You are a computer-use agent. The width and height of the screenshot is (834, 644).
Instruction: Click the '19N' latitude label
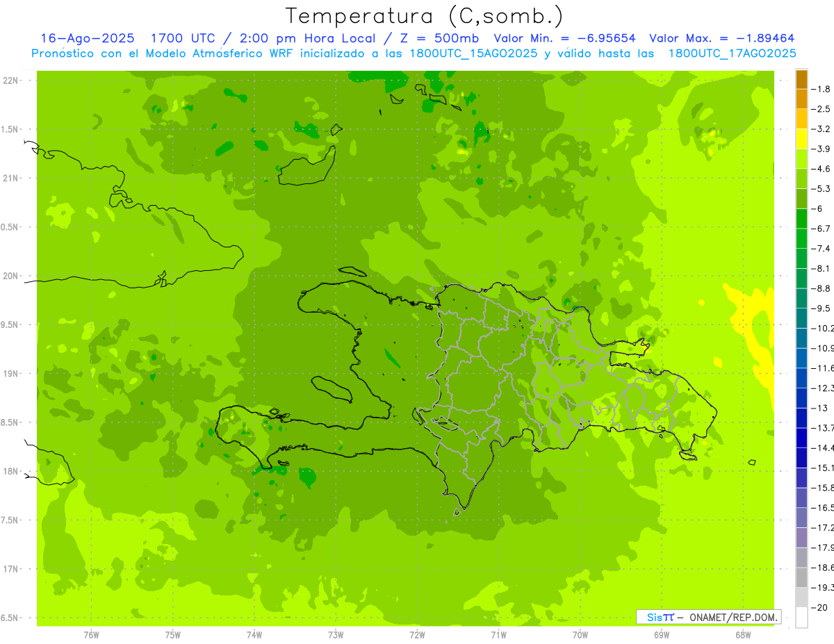(x=10, y=374)
